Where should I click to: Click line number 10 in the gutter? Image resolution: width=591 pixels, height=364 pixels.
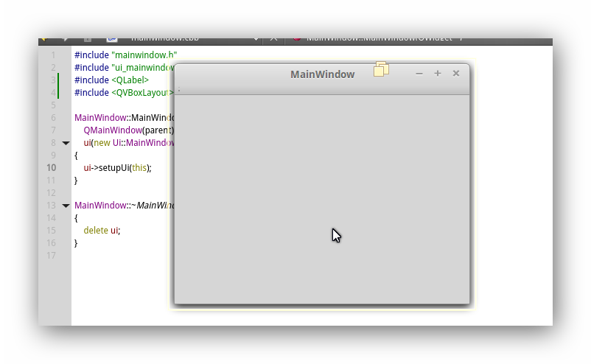[52, 168]
